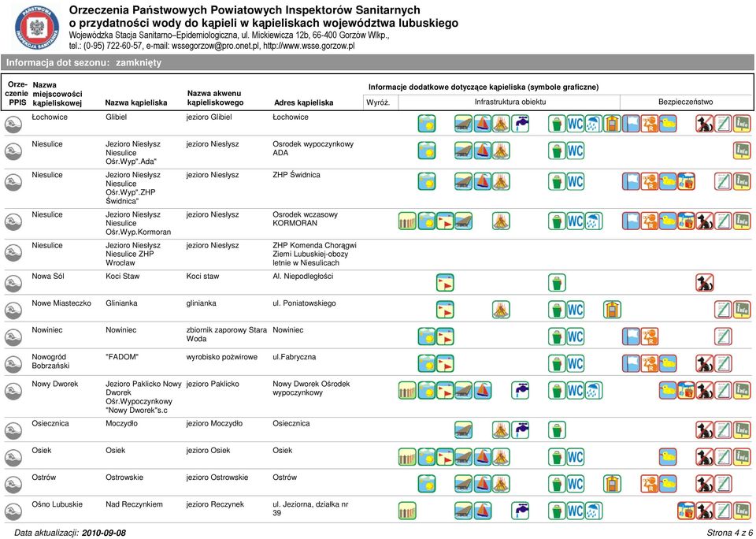Click "Osrodek wczasowy KORMORAN" address cell
The height and width of the screenshot is (539, 756).
click(x=306, y=219)
